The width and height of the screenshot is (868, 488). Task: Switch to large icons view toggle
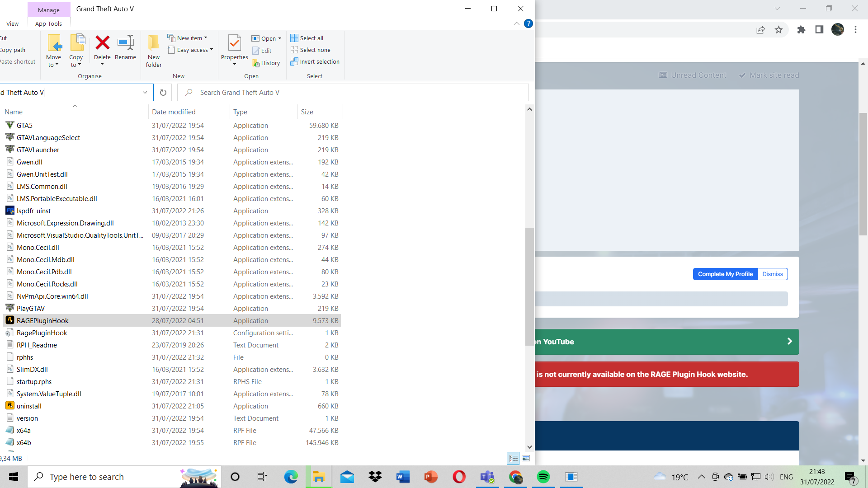[526, 458]
